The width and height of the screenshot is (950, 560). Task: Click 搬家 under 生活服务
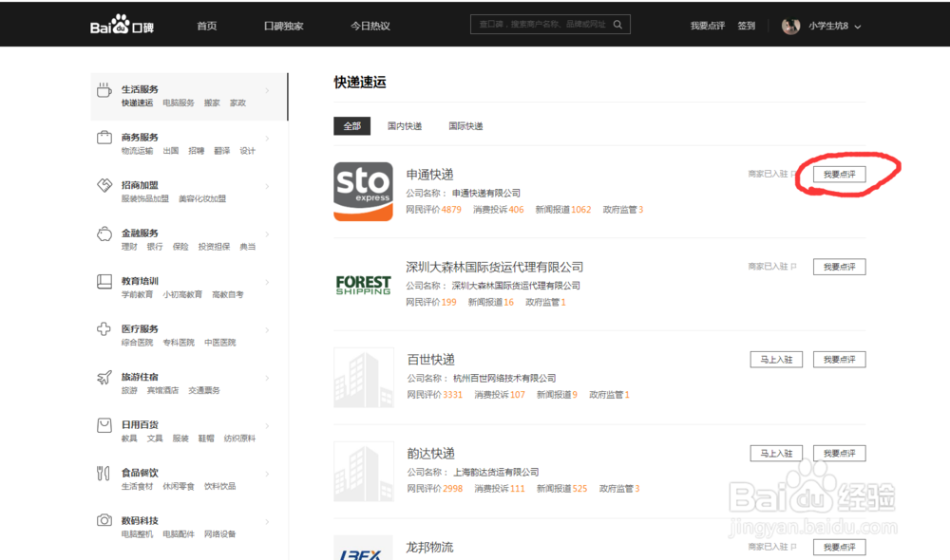coord(212,103)
